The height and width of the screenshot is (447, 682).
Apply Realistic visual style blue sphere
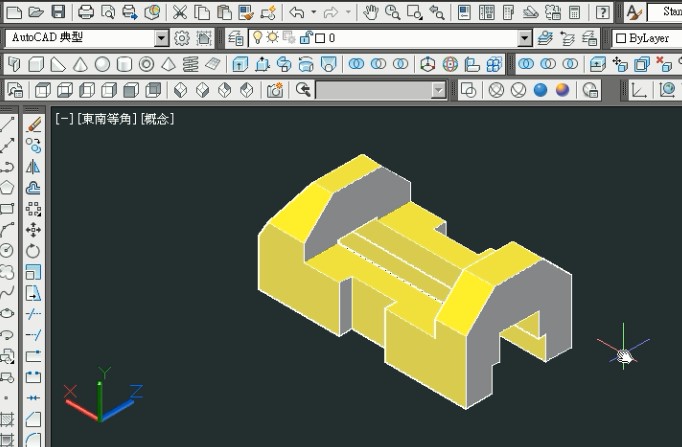point(541,90)
